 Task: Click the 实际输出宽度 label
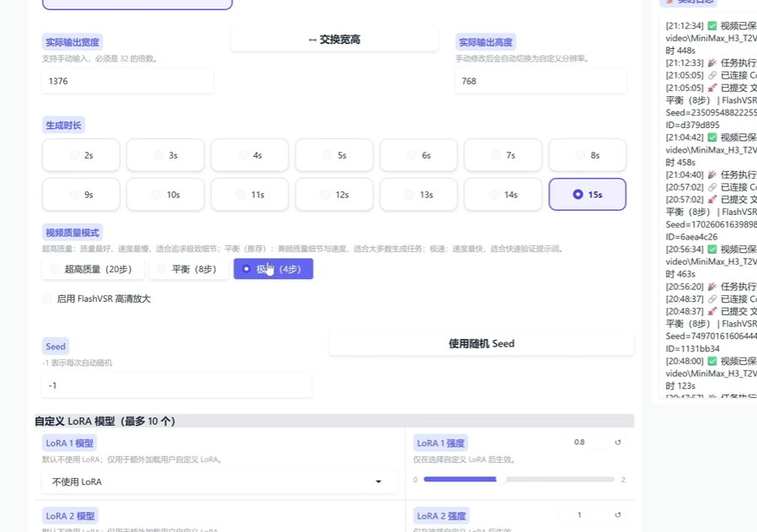click(72, 42)
